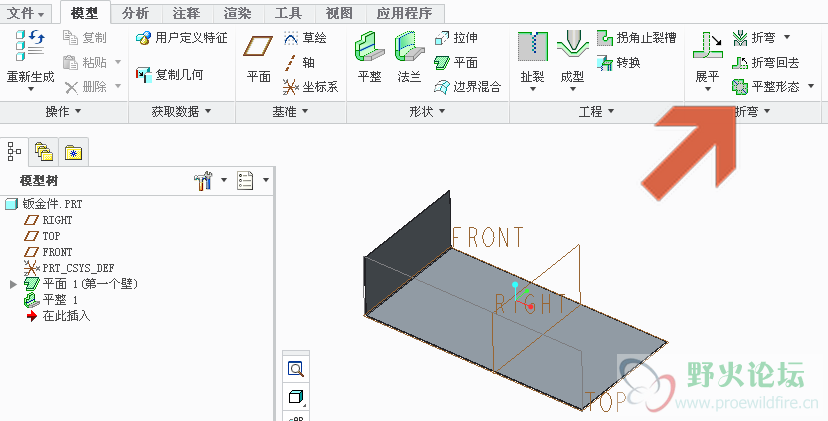Open the 删除 dropdown arrow
This screenshot has width=828, height=421.
[x=118, y=86]
